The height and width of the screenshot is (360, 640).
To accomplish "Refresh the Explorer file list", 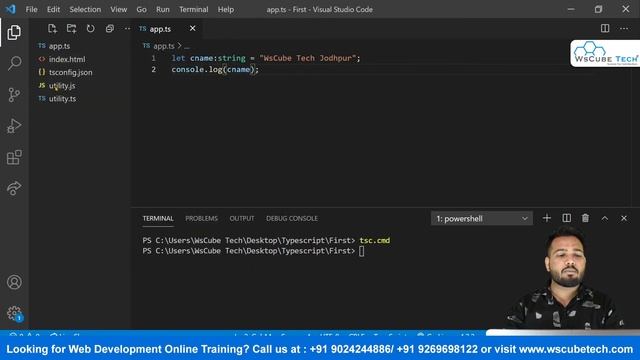I will pyautogui.click(x=91, y=29).
